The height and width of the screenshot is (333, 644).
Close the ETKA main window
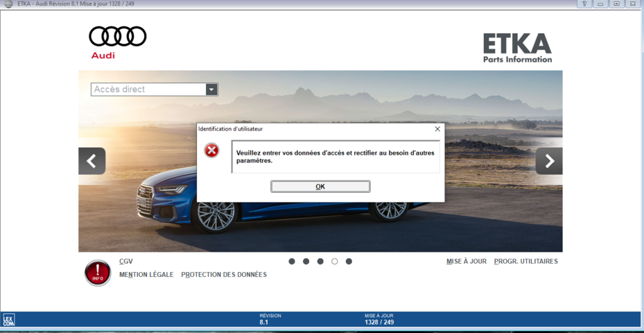point(632,3)
